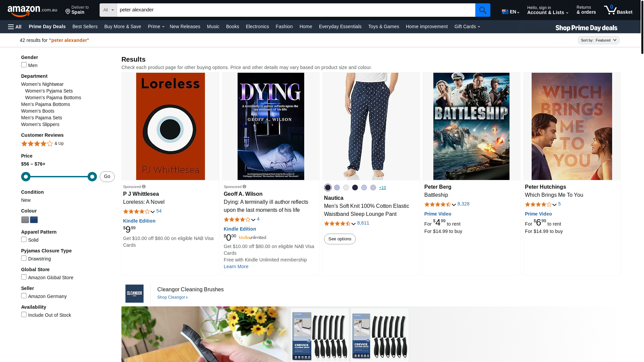Click Battleship 8,328 ratings count
Screen dimensions: 644x362
463,204
